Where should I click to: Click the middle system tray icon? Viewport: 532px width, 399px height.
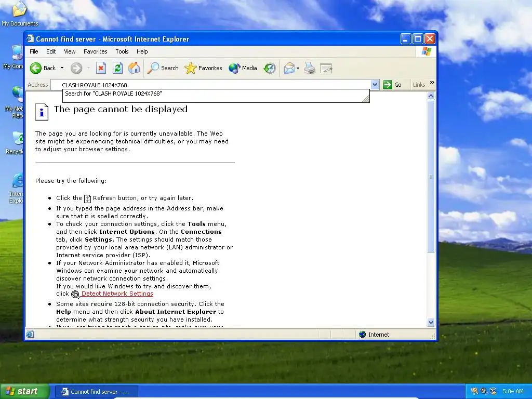[484, 391]
